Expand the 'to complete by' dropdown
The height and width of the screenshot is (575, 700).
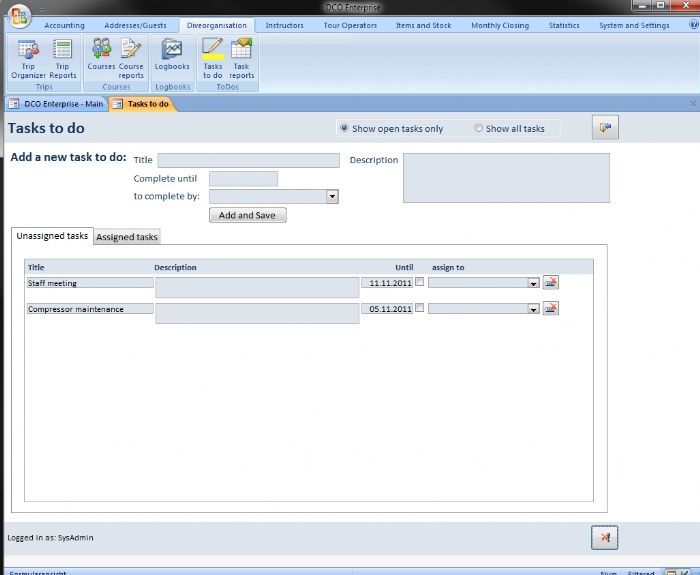point(332,197)
